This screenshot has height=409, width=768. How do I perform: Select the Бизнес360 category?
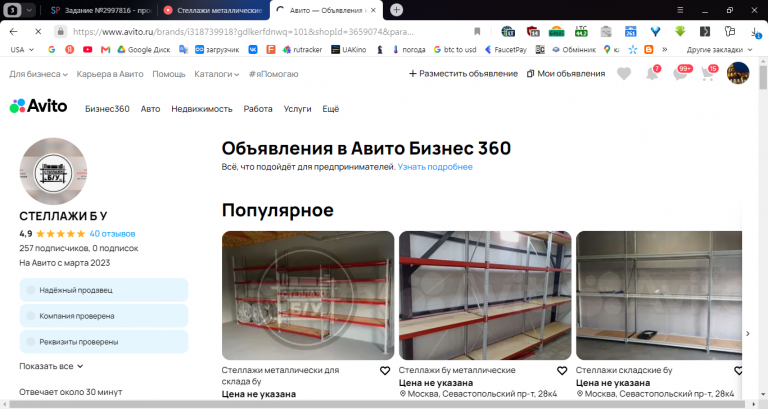coord(107,109)
